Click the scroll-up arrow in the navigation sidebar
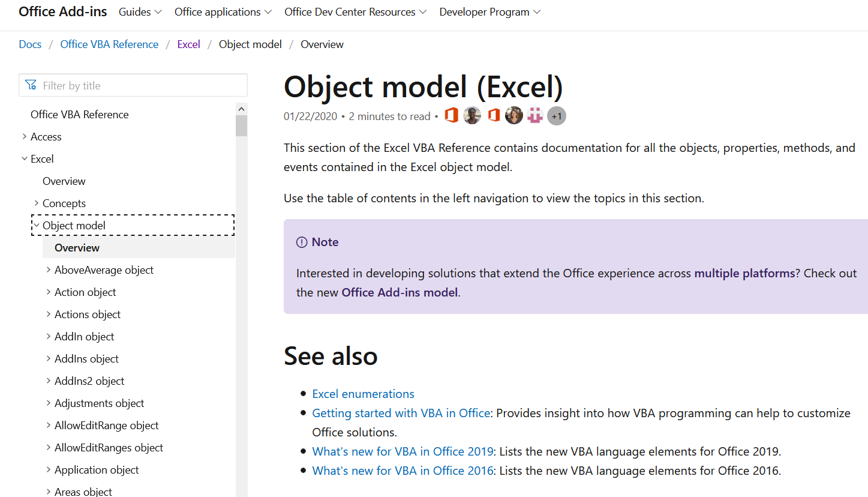The width and height of the screenshot is (868, 497). pos(242,109)
